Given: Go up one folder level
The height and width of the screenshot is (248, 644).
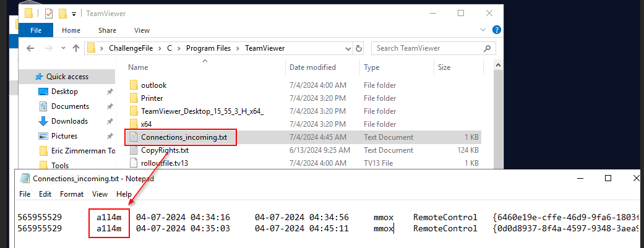Looking at the screenshot, I should click(x=76, y=48).
